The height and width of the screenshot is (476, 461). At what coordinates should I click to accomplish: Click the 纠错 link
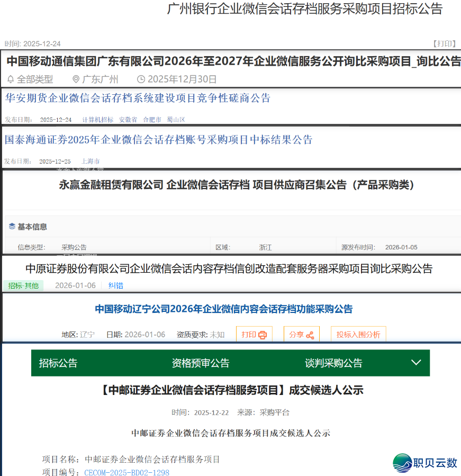116,285
